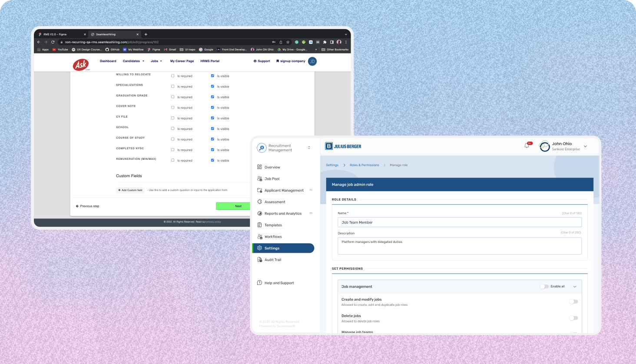This screenshot has width=636, height=364.
Task: Open a new browser tab
Action: click(x=146, y=34)
